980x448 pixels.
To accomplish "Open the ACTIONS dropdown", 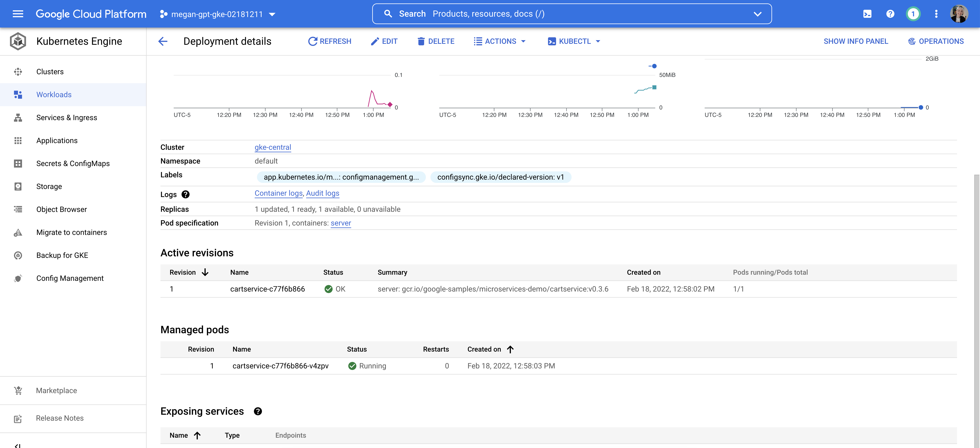I will point(500,41).
